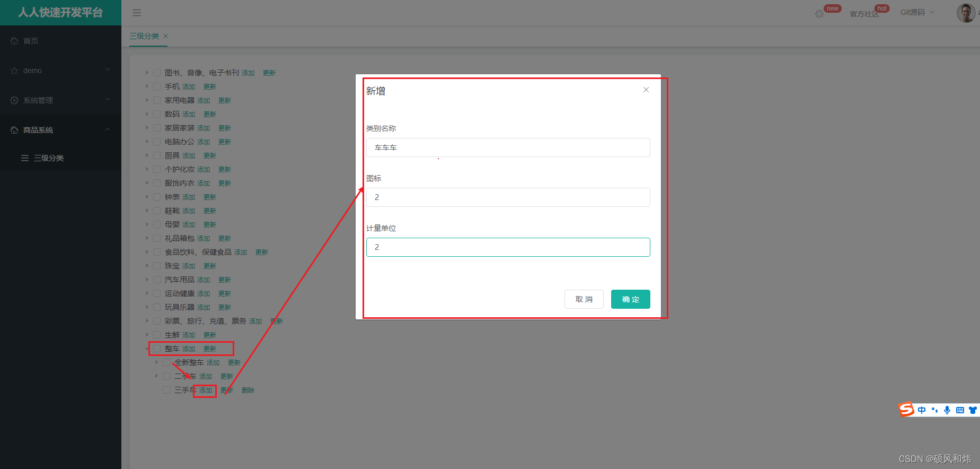Check the 手机 category checkbox
The height and width of the screenshot is (469, 980).
point(157,86)
